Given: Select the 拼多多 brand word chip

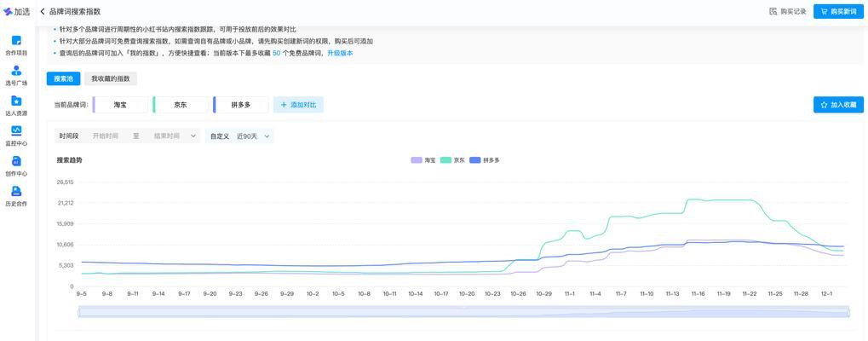Looking at the screenshot, I should 240,105.
